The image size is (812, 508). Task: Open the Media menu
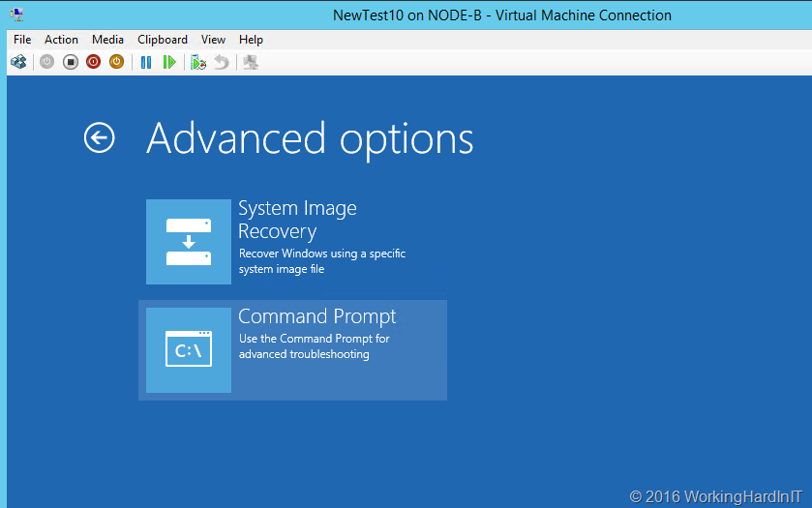107,40
